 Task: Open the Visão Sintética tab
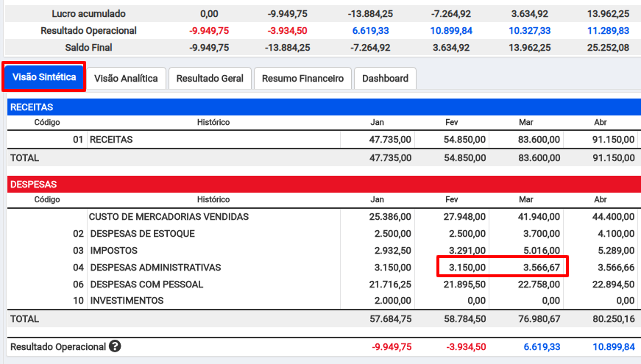point(44,78)
